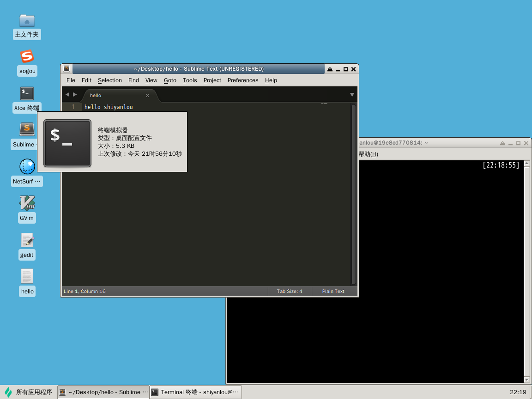
Task: Open the Tab Size: 4 selector
Action: (x=290, y=292)
